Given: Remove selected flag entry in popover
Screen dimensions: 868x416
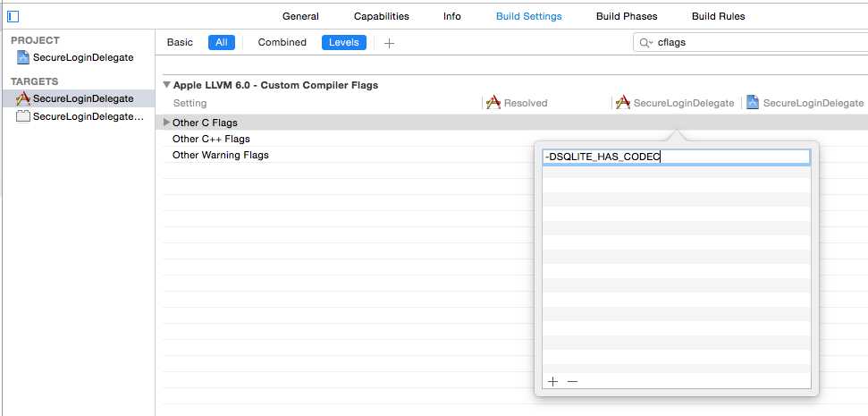Looking at the screenshot, I should (x=572, y=382).
